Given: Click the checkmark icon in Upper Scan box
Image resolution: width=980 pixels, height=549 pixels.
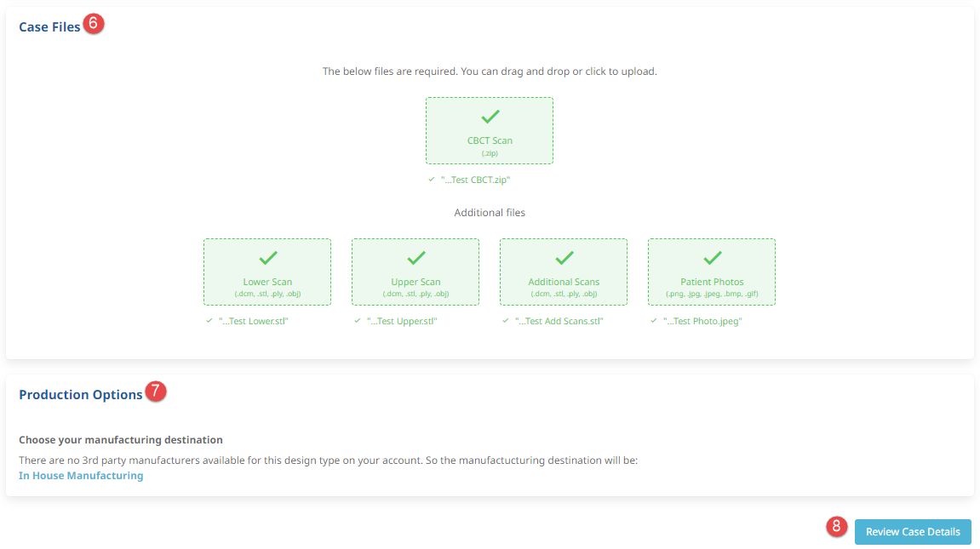Looking at the screenshot, I should (x=415, y=257).
